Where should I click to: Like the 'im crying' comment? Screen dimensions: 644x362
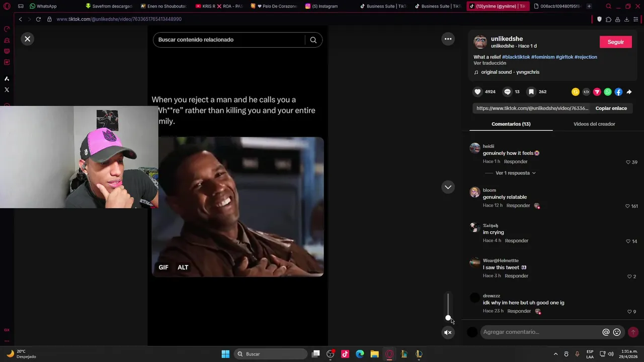[628, 241]
